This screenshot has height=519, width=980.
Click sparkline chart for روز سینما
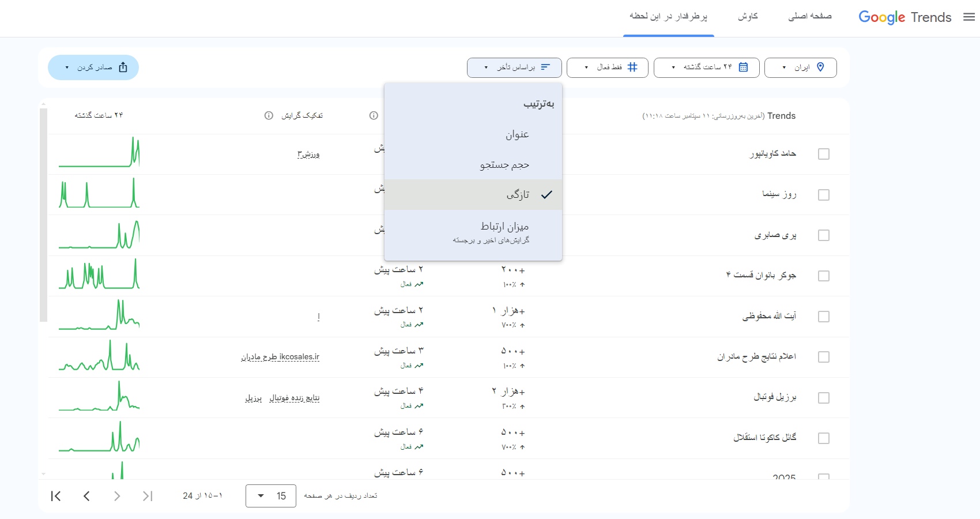tap(99, 193)
